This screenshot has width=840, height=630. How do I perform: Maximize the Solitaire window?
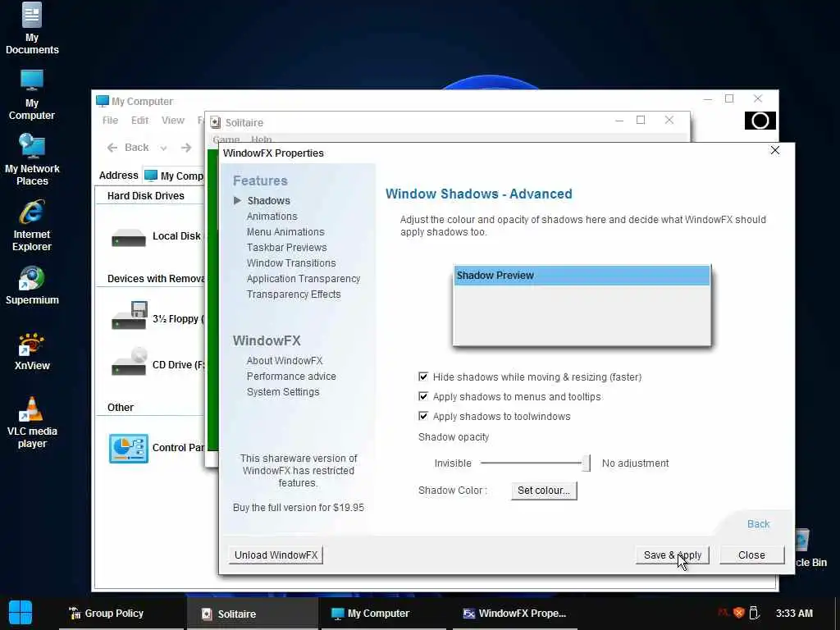pyautogui.click(x=641, y=120)
